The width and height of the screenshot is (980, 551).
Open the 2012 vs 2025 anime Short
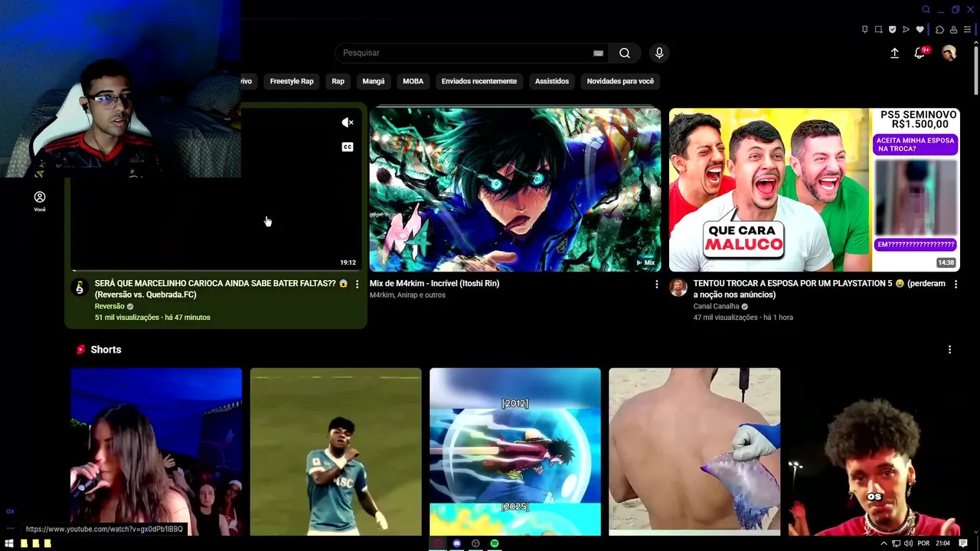pos(515,452)
